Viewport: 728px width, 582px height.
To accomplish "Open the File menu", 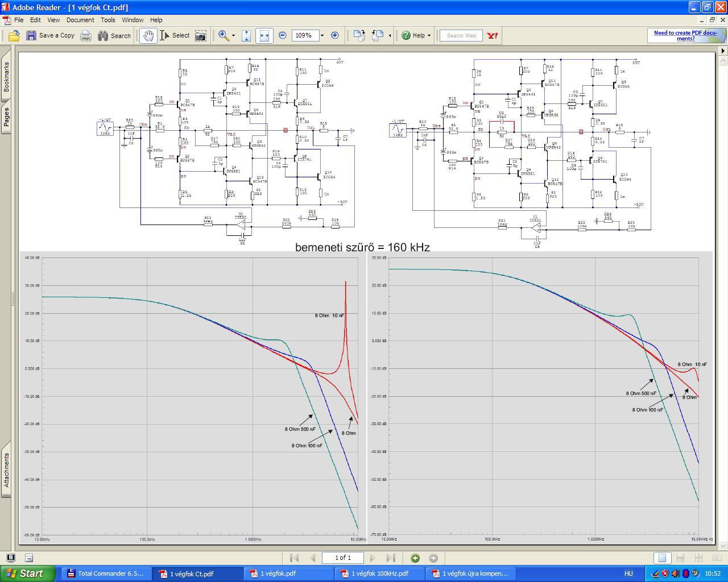I will (19, 20).
